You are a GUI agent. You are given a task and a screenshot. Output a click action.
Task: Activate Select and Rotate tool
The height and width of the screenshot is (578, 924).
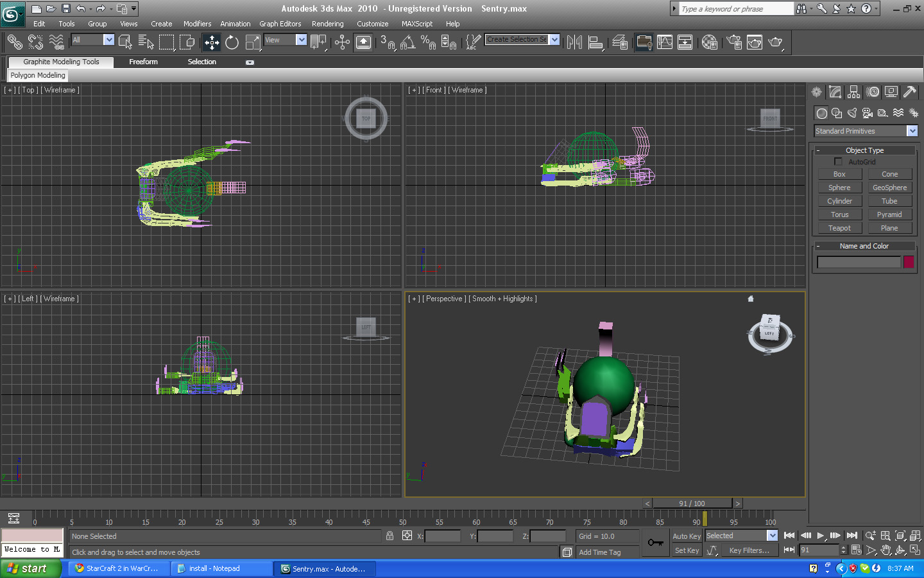pos(232,42)
